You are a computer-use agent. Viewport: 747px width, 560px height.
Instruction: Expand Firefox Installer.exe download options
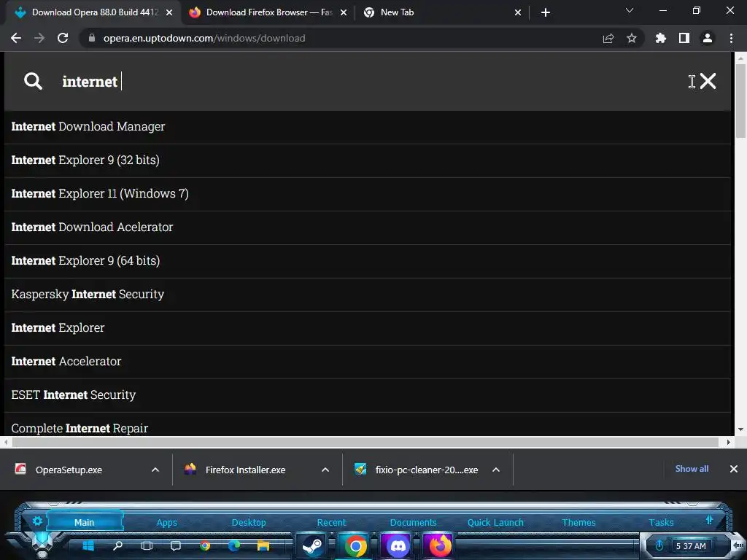[325, 470]
